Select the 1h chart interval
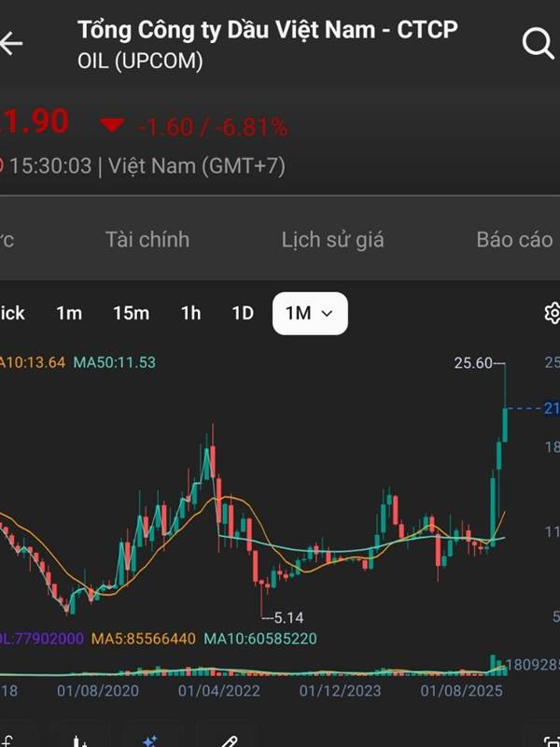The height and width of the screenshot is (747, 560). [190, 314]
